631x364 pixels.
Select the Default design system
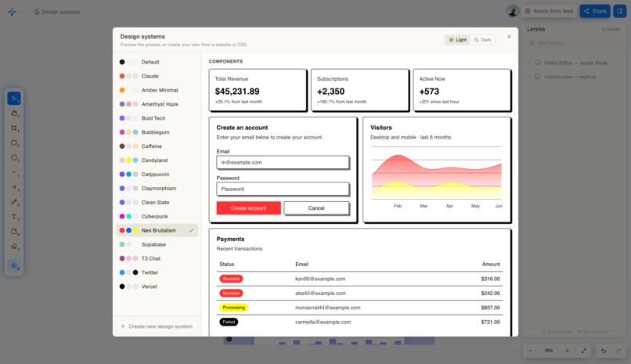click(x=157, y=62)
